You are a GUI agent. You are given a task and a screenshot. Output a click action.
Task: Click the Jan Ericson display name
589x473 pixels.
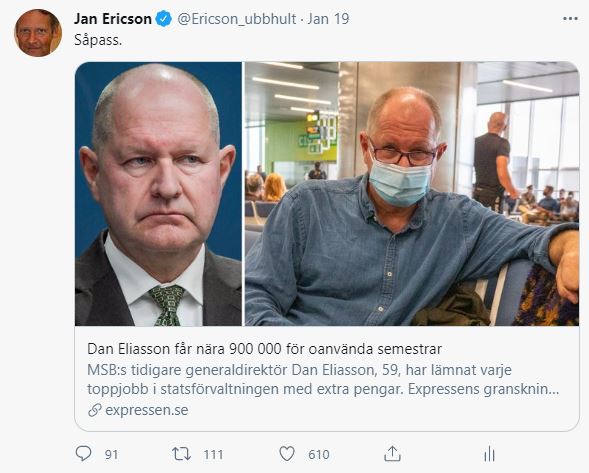[x=113, y=19]
